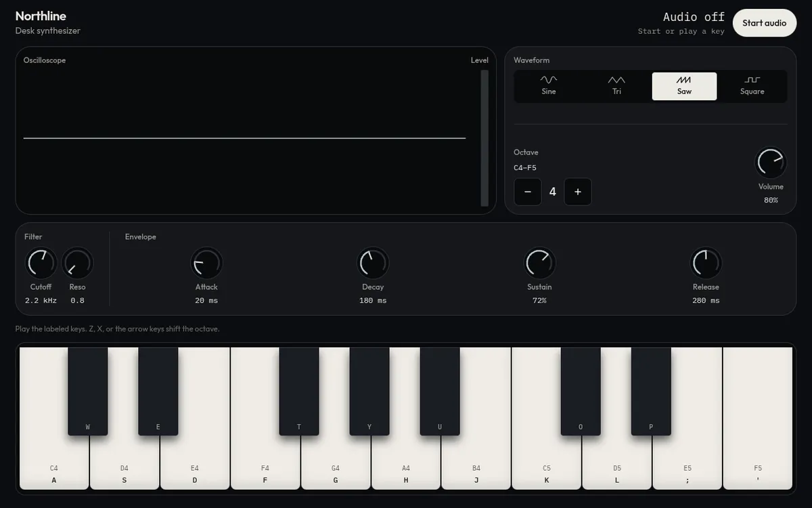
Task: Select the Saw waveform
Action: (x=684, y=86)
